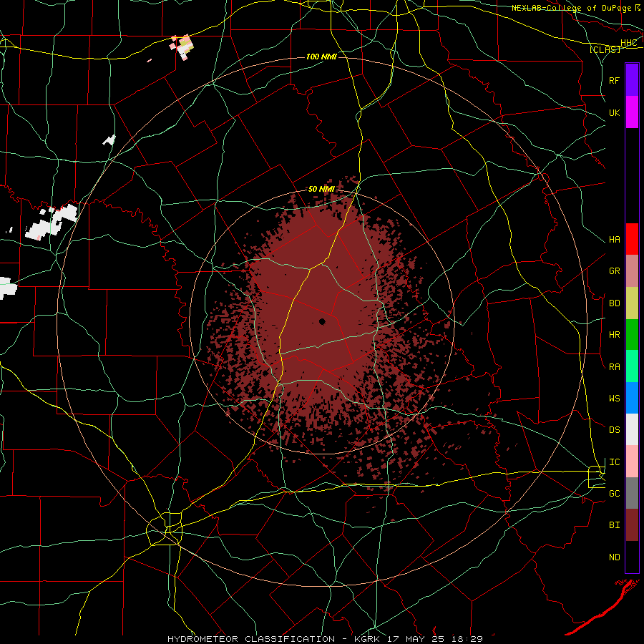The width and height of the screenshot is (644, 644).
Task: Click the "WS" legend label
Action: (614, 399)
